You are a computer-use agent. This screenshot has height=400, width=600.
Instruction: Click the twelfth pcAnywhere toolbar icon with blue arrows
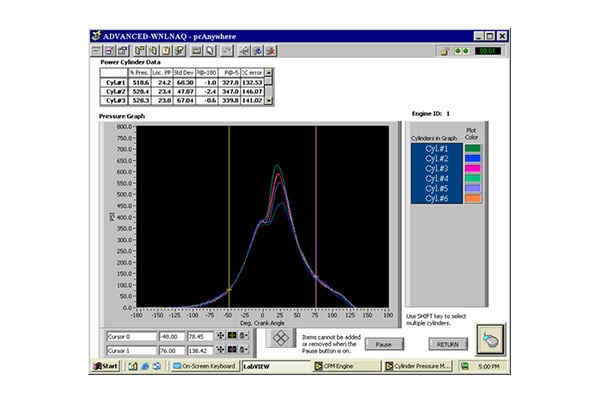[x=257, y=51]
